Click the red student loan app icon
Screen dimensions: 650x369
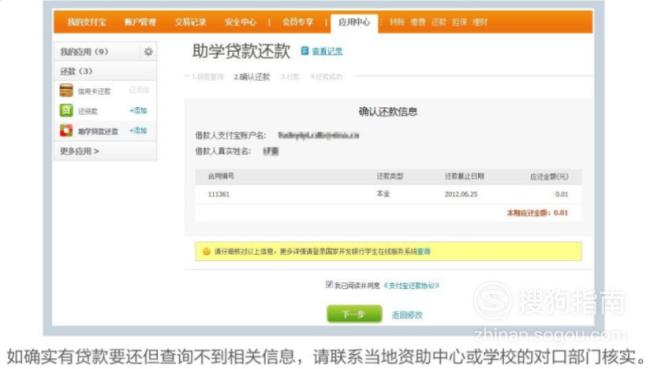coord(66,130)
